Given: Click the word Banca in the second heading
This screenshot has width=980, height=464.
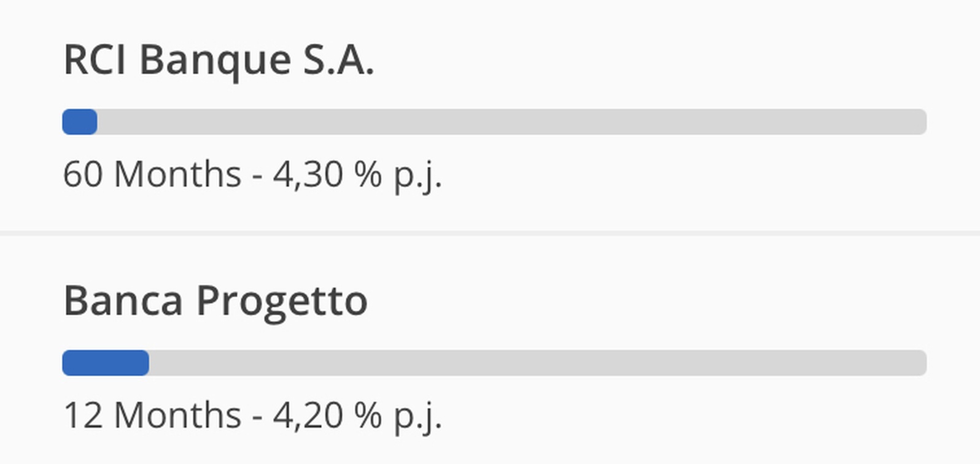Looking at the screenshot, I should click(x=123, y=301).
